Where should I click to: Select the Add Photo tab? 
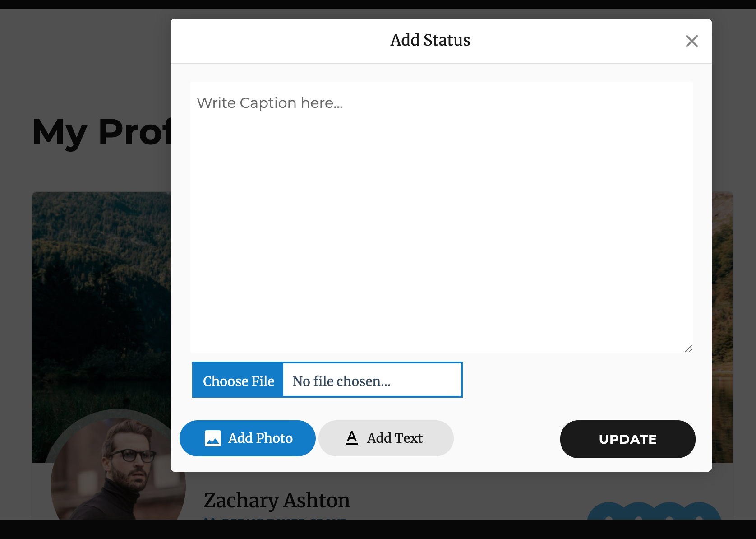(247, 438)
